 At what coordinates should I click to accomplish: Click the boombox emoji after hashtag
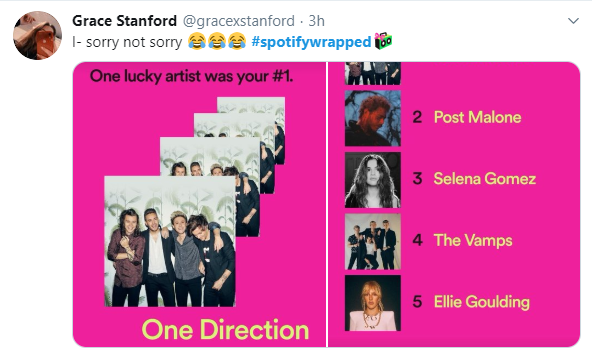click(383, 41)
